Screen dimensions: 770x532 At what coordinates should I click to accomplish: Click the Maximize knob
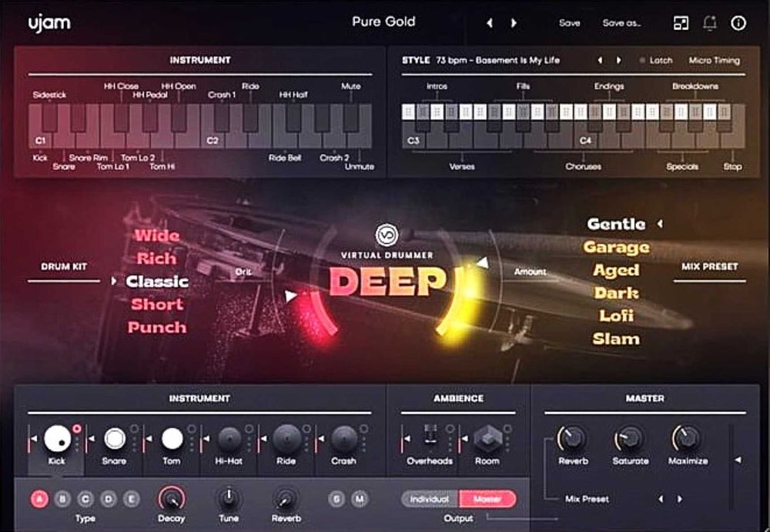688,438
